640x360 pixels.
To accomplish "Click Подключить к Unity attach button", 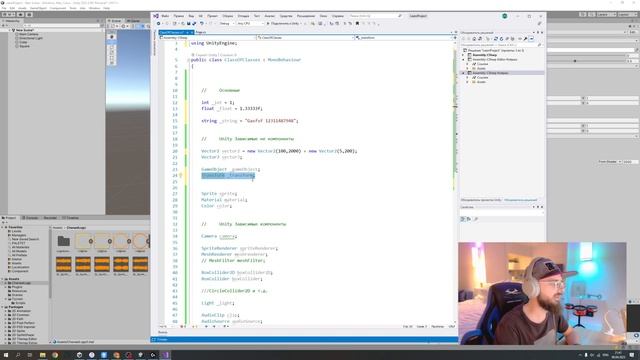I will click(x=285, y=24).
